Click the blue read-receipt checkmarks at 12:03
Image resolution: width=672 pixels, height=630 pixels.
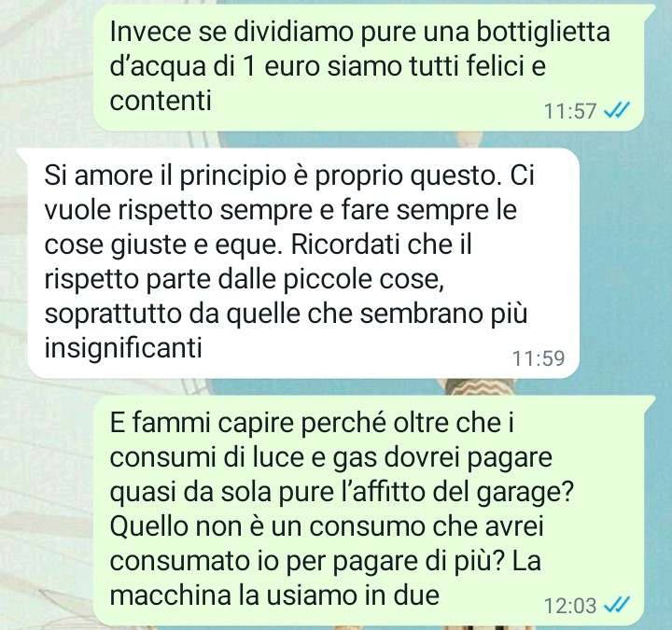(x=616, y=605)
